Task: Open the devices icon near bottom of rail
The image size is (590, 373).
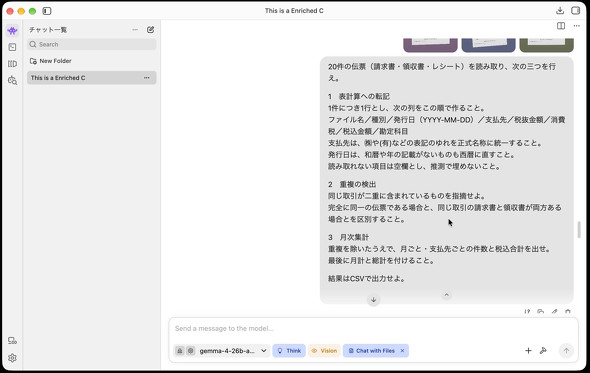Action: [x=12, y=341]
